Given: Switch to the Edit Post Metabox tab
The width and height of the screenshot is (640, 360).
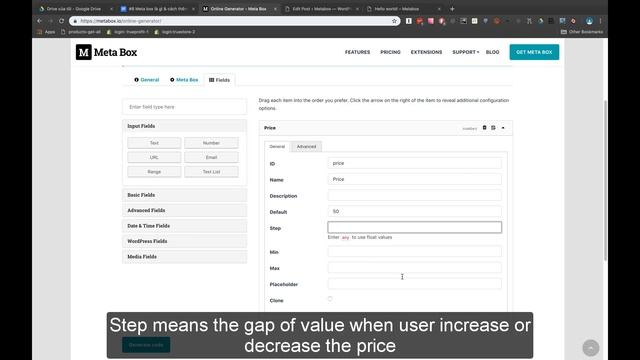Looking at the screenshot, I should [x=322, y=9].
